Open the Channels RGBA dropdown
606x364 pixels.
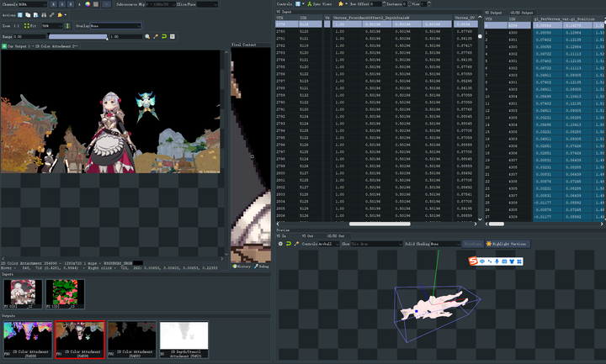tap(33, 4)
